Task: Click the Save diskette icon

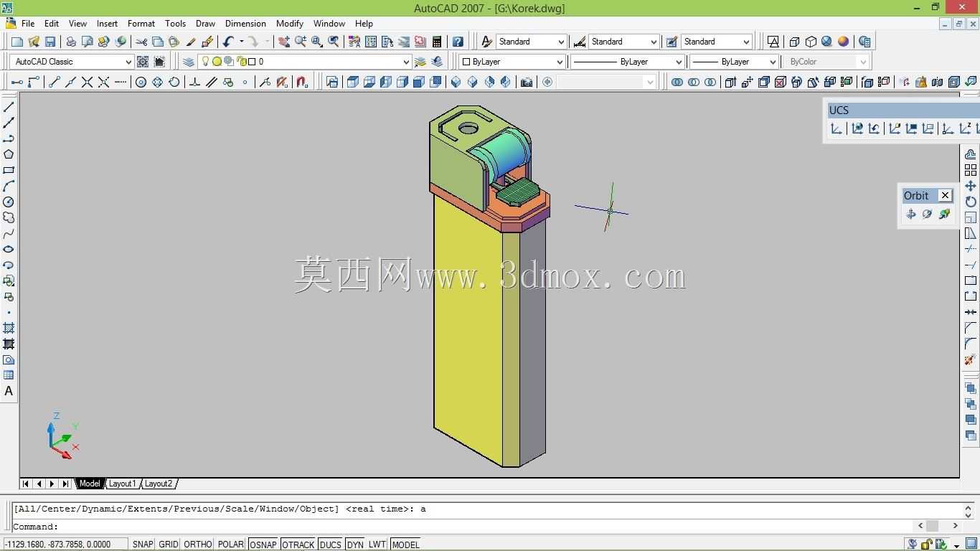Action: pyautogui.click(x=50, y=42)
